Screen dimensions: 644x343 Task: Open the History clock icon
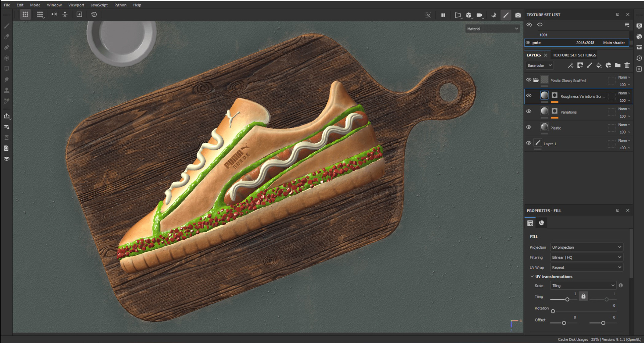(639, 58)
